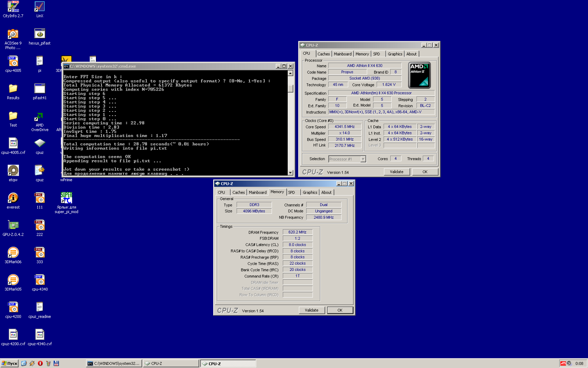The width and height of the screenshot is (588, 368).
Task: Click cmd window scrollbar up arrow
Action: (290, 73)
